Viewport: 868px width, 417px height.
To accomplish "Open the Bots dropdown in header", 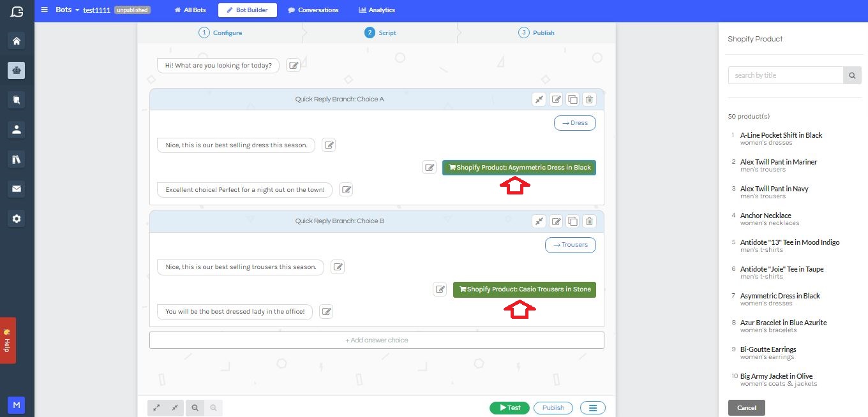I will click(x=68, y=10).
